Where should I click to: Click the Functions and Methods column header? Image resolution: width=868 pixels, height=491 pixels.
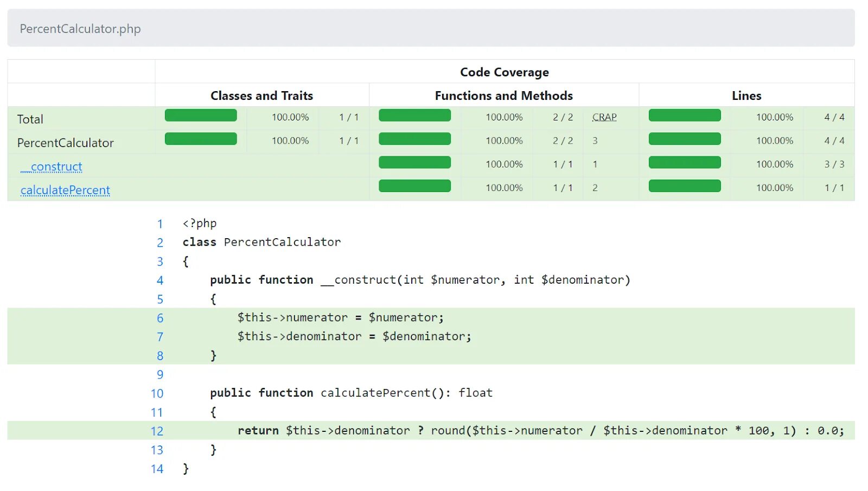[503, 95]
